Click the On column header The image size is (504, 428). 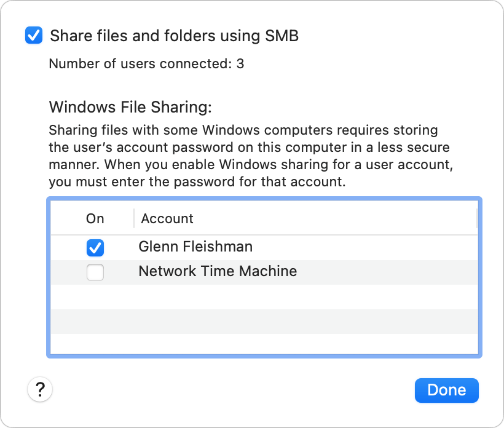(95, 218)
